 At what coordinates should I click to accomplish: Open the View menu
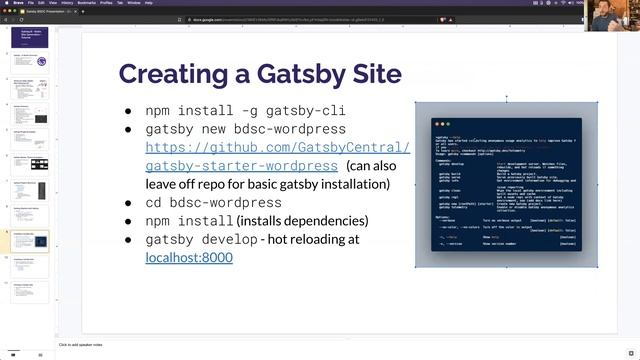(x=53, y=2)
